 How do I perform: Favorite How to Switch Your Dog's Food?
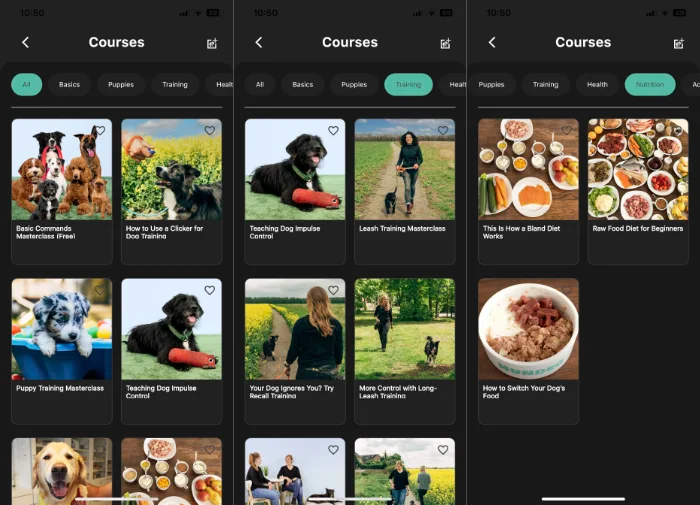click(567, 290)
